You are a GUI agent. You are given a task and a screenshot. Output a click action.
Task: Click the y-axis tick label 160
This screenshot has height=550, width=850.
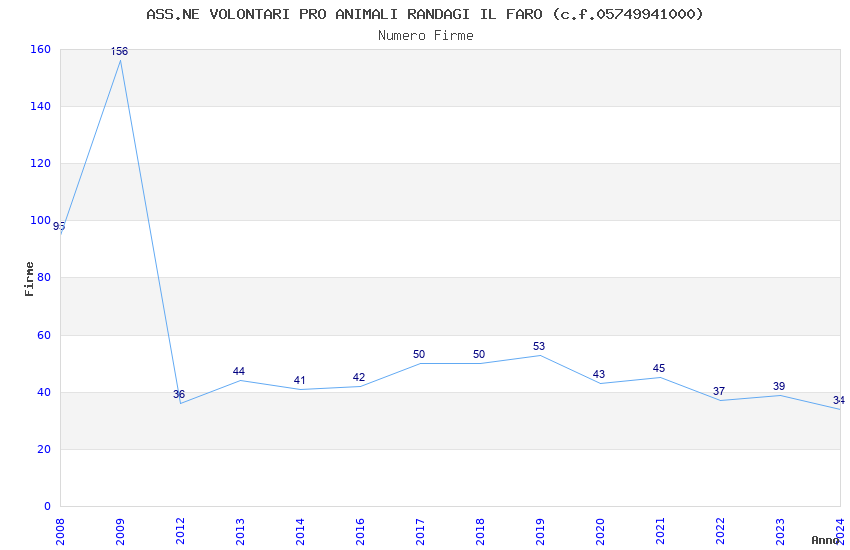coord(41,49)
